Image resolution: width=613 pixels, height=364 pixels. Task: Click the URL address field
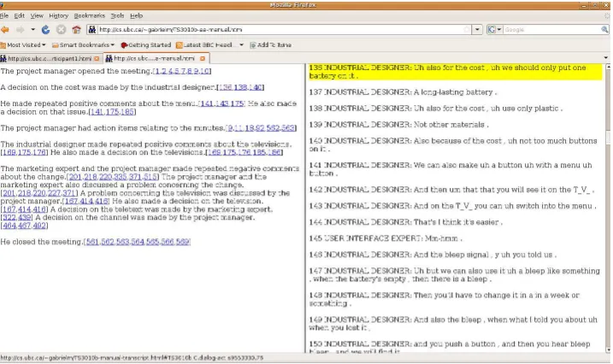pos(280,30)
